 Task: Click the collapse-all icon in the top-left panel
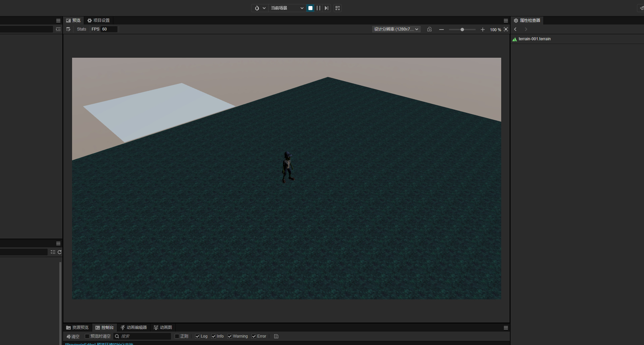click(x=58, y=29)
